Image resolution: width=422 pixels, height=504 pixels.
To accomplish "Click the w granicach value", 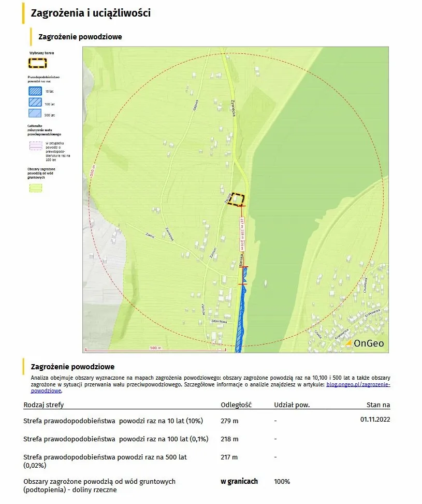I will click(x=239, y=481).
